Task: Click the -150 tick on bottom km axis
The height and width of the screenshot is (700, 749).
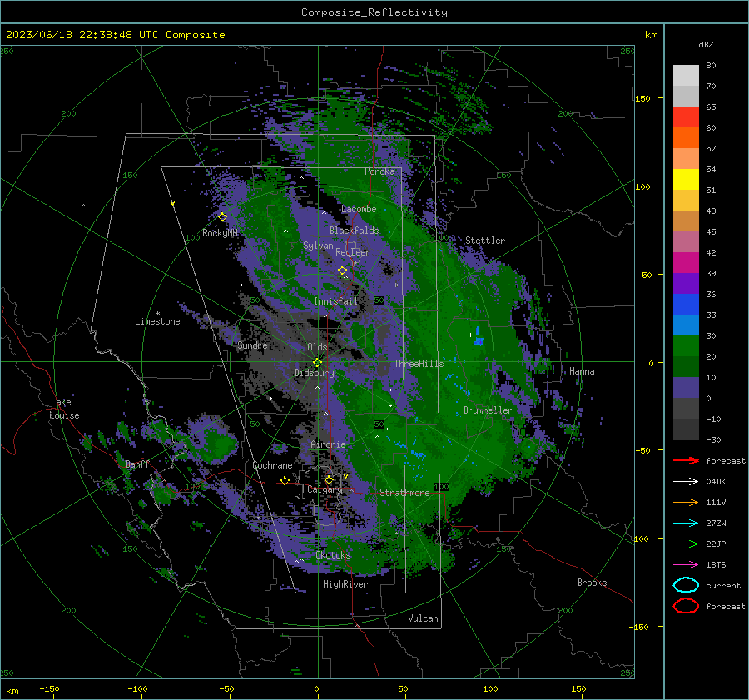Action: (x=49, y=688)
